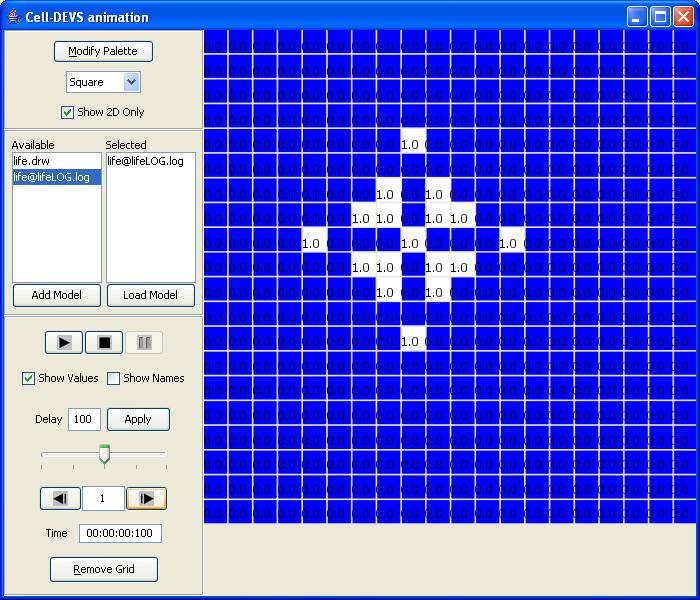This screenshot has height=600, width=700.
Task: Stop the animation with the square stop button
Action: pos(104,343)
